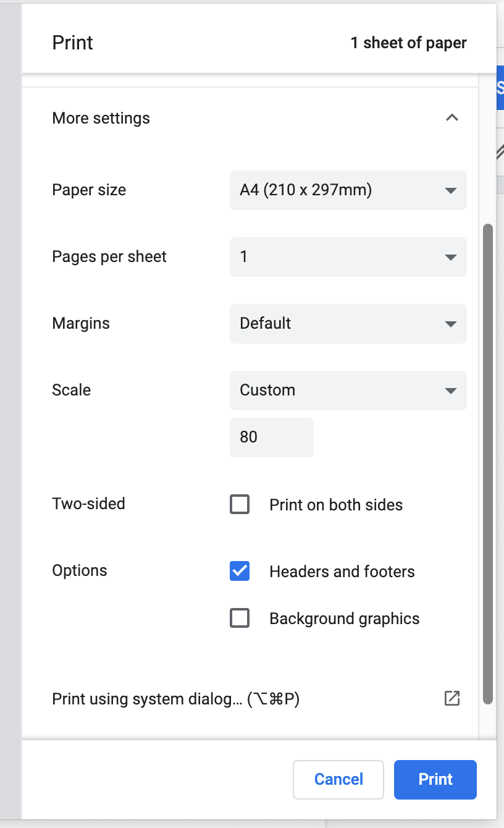The image size is (504, 828).
Task: Click the Two-sided checkbox square
Action: coord(240,504)
